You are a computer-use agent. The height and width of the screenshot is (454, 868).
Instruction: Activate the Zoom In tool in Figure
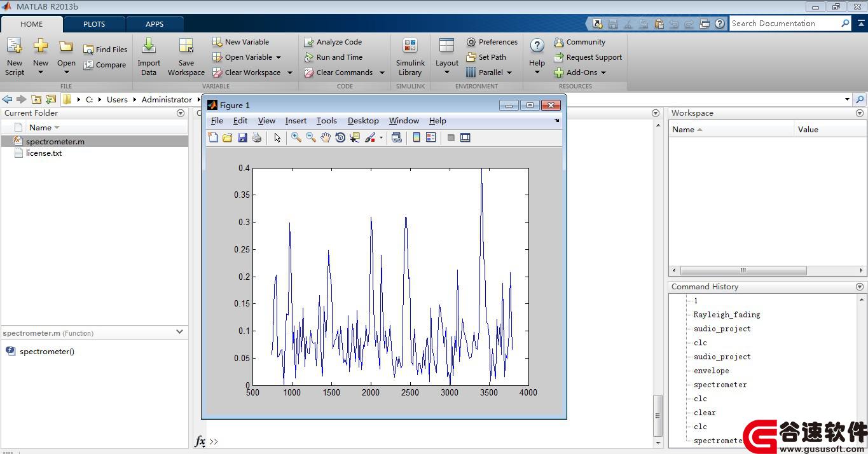click(x=296, y=137)
